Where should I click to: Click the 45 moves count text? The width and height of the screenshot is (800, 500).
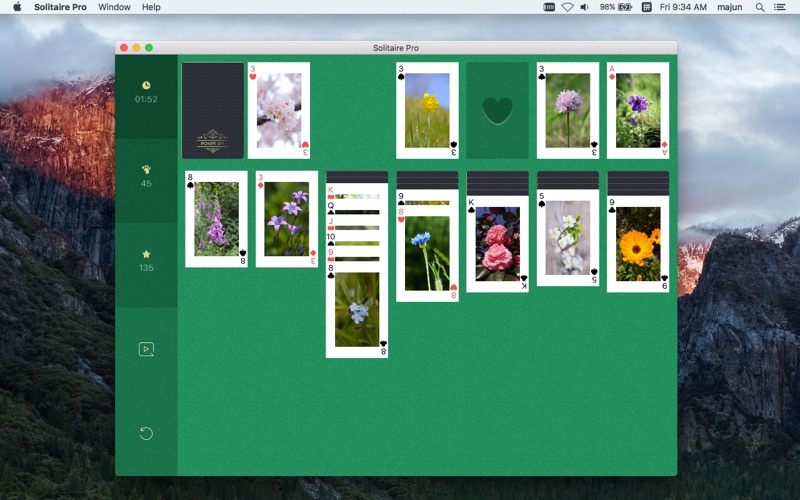[x=146, y=183]
